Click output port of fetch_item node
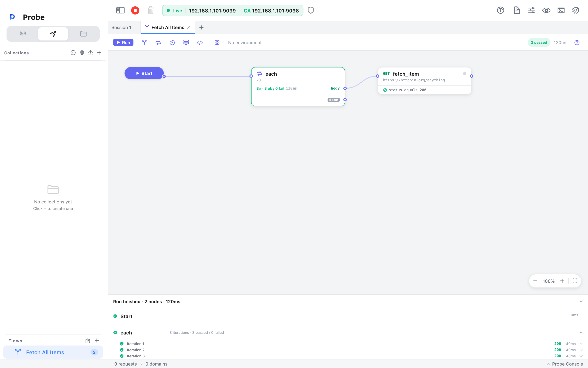588x368 pixels. click(471, 76)
